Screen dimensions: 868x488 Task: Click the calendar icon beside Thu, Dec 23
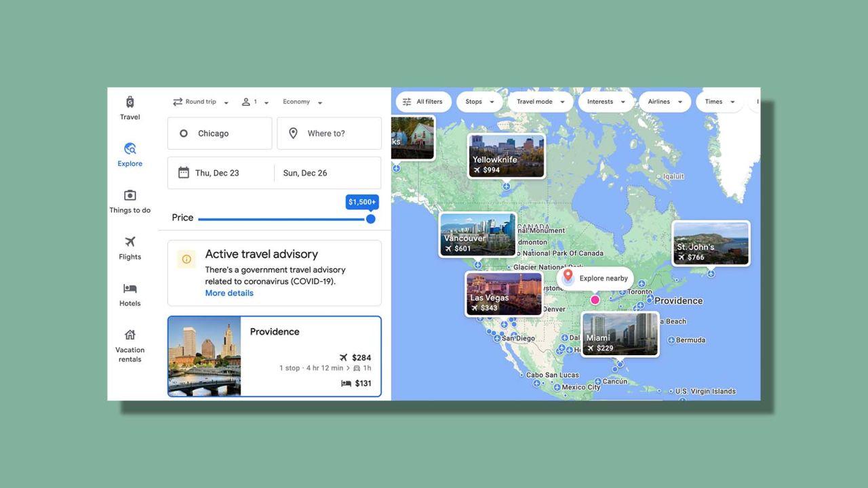pos(183,173)
